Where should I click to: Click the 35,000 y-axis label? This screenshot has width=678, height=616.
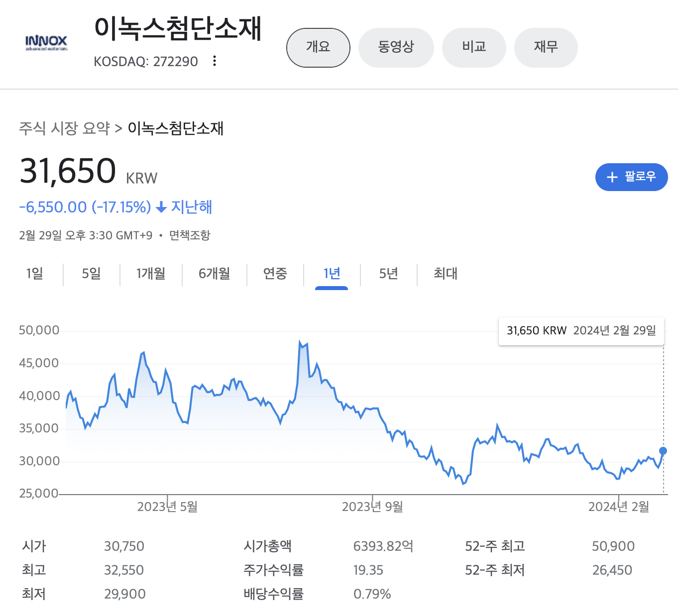[39, 428]
